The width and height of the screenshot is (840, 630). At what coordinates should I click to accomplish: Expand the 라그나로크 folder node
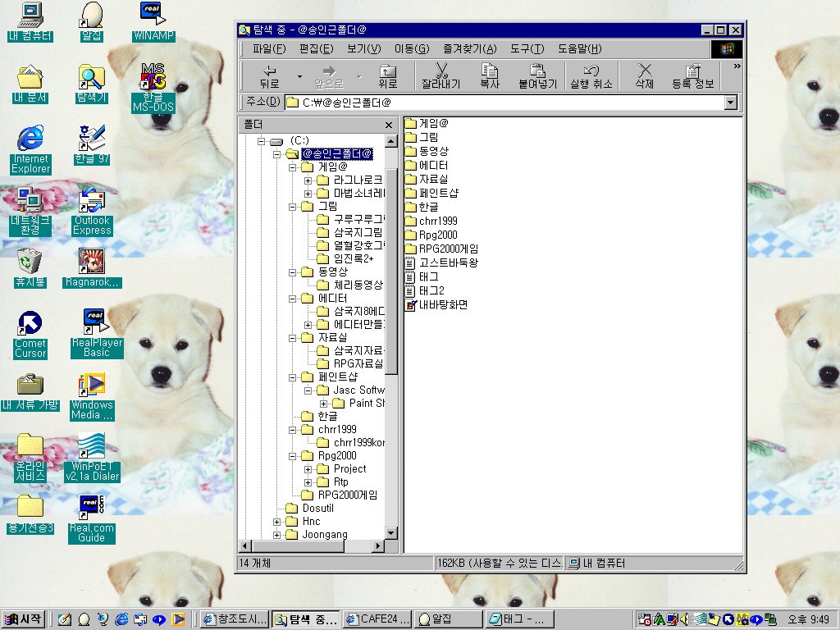308,180
